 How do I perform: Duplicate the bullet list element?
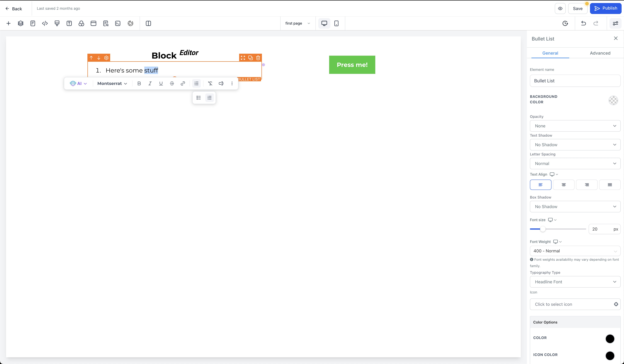coord(250,58)
